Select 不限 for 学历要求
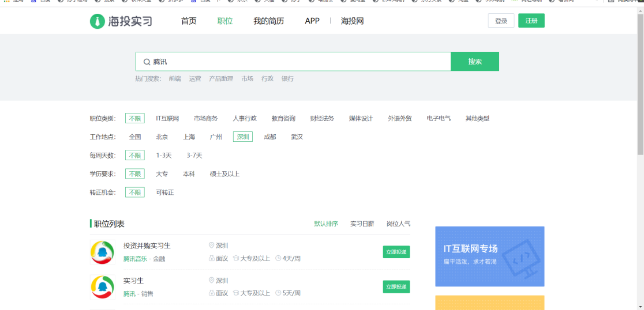Viewport: 644px width, 310px height. (135, 174)
